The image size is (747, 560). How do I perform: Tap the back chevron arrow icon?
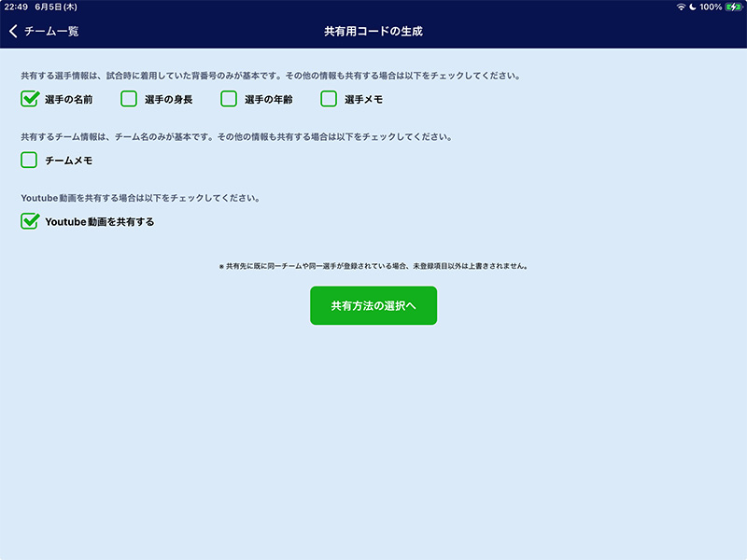(x=13, y=31)
